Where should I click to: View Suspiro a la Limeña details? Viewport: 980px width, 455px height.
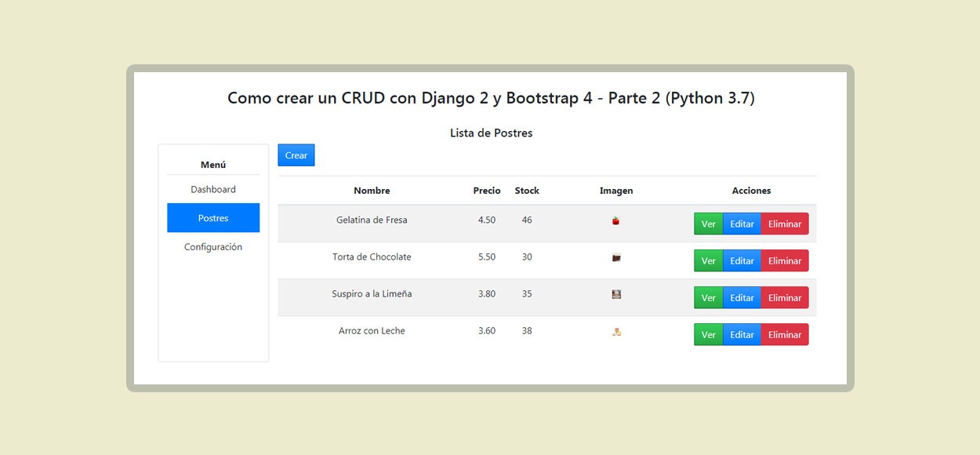709,297
